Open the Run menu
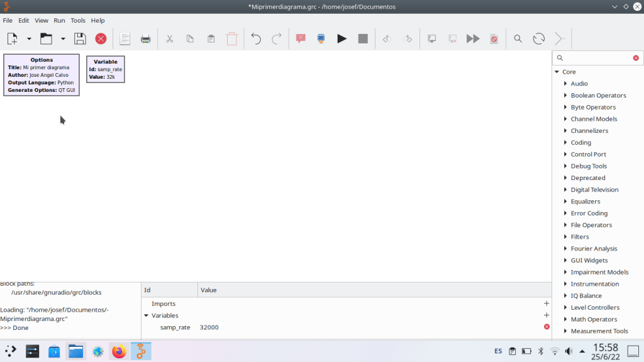 tap(59, 20)
